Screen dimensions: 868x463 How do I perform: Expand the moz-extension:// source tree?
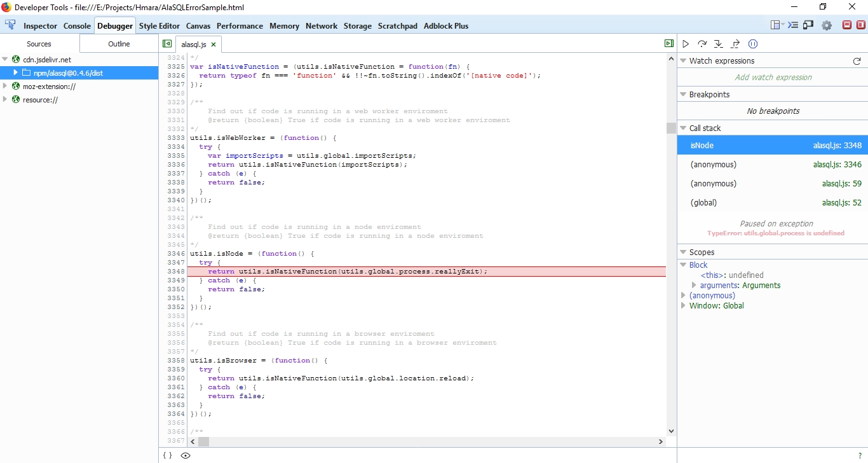[x=5, y=87]
